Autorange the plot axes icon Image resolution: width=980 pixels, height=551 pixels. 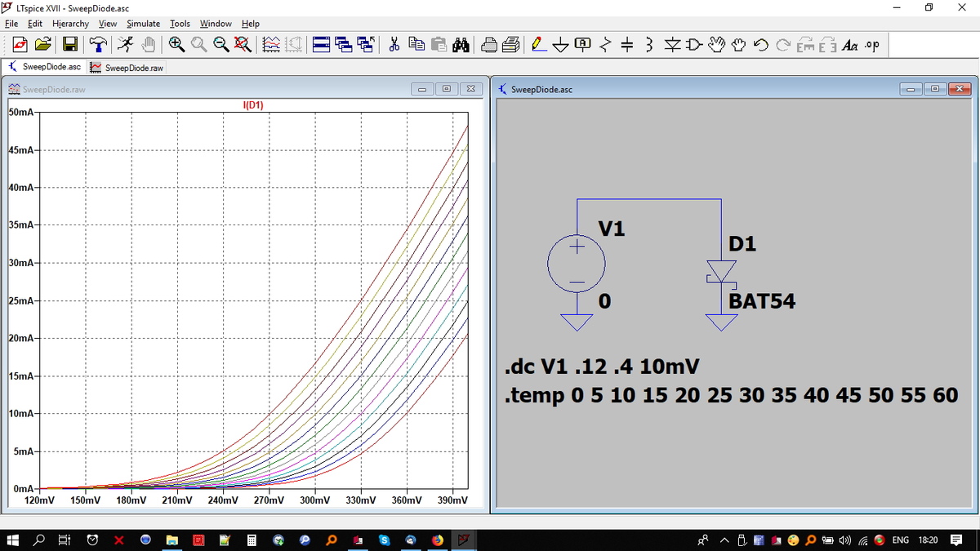point(273,44)
